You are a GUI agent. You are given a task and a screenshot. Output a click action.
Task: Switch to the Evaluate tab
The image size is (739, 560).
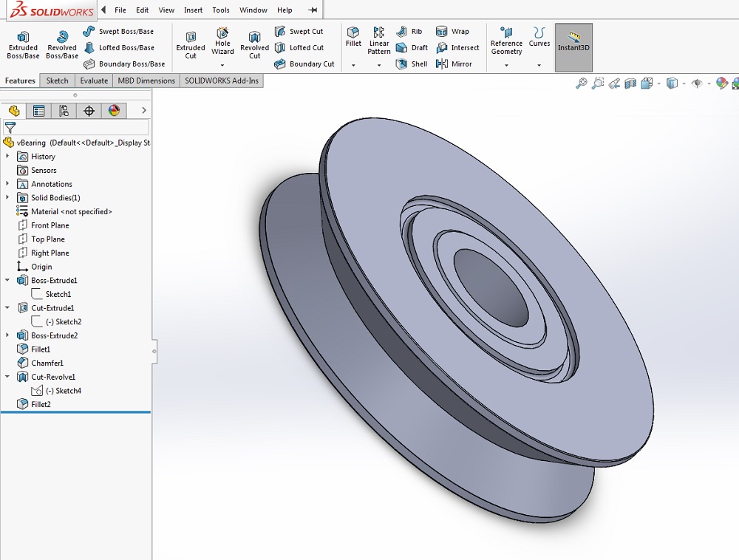click(94, 81)
